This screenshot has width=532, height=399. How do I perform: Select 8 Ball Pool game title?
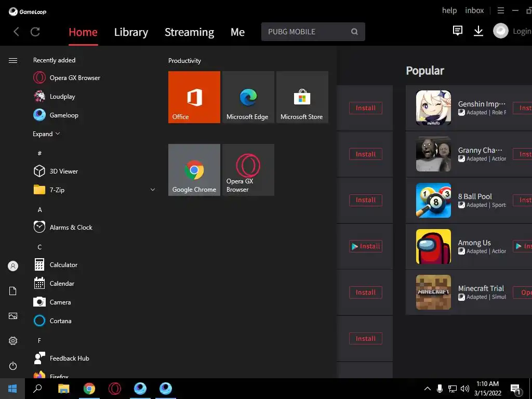[x=475, y=196]
